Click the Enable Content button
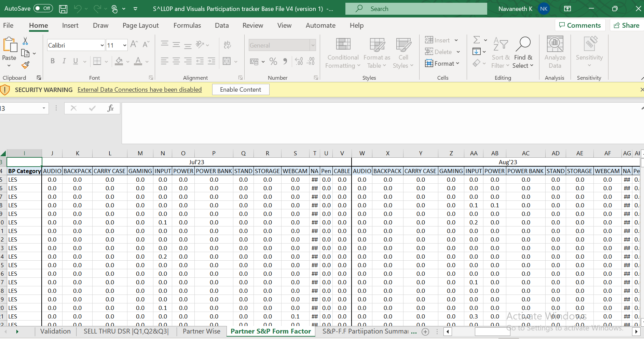644x339 pixels. coord(241,90)
